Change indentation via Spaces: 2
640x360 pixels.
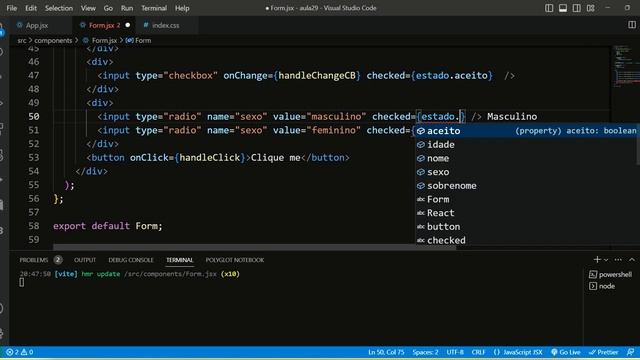click(x=425, y=352)
